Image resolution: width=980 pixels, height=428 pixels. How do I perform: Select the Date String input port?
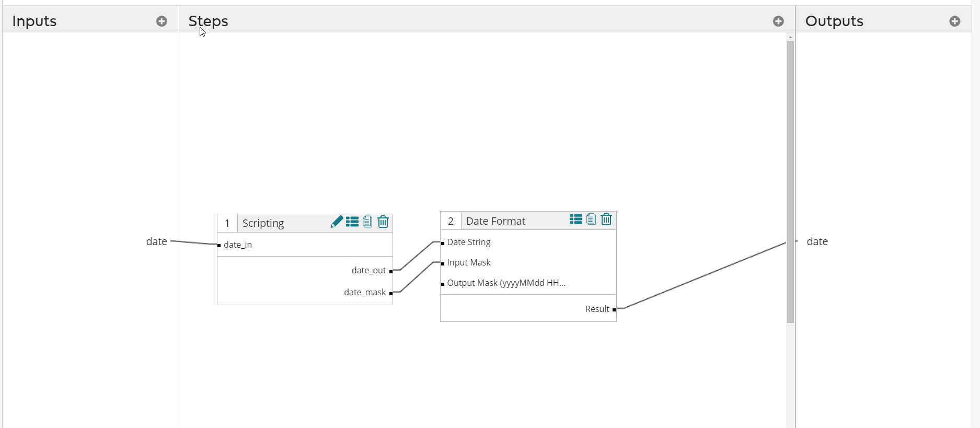click(443, 243)
